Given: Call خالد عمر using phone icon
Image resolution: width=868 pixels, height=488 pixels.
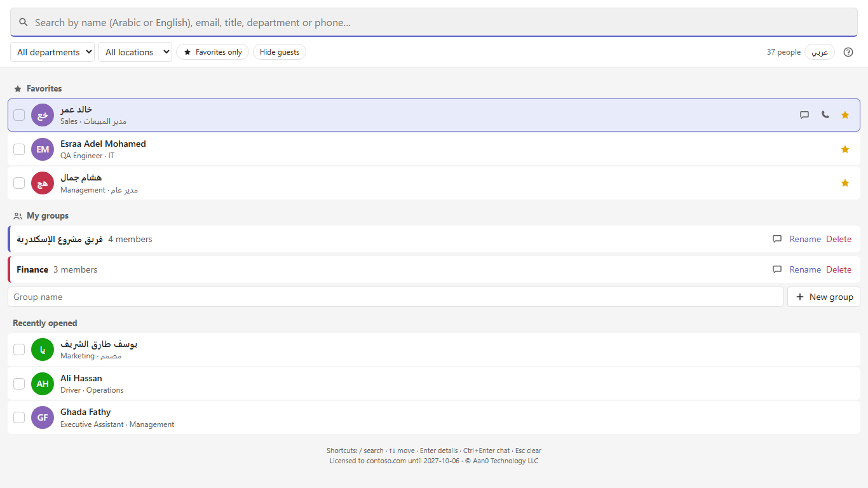Looking at the screenshot, I should coord(825,115).
